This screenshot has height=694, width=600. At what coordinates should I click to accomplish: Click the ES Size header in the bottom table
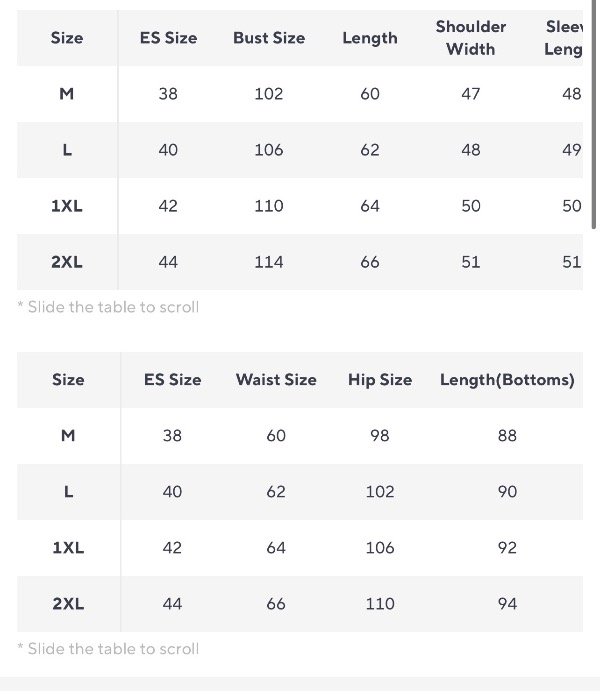point(172,380)
